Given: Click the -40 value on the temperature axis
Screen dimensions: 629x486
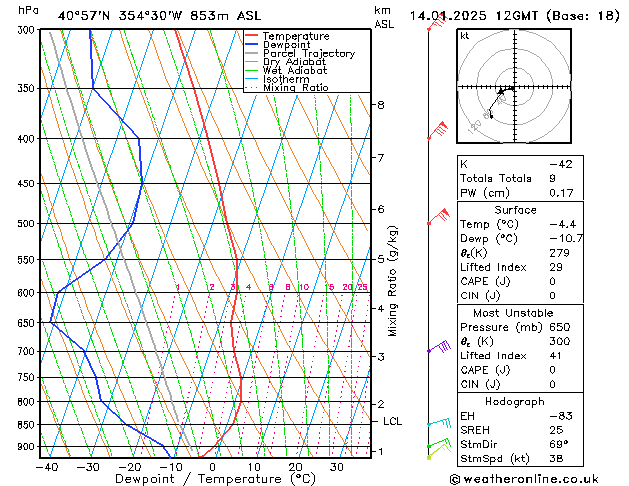Looking at the screenshot, I should 47,467.
